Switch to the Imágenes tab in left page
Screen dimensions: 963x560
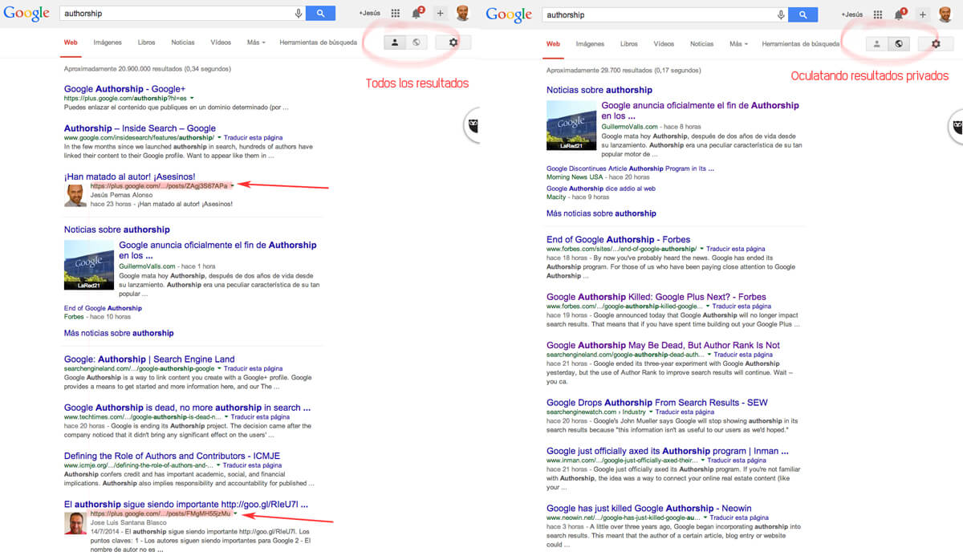108,43
